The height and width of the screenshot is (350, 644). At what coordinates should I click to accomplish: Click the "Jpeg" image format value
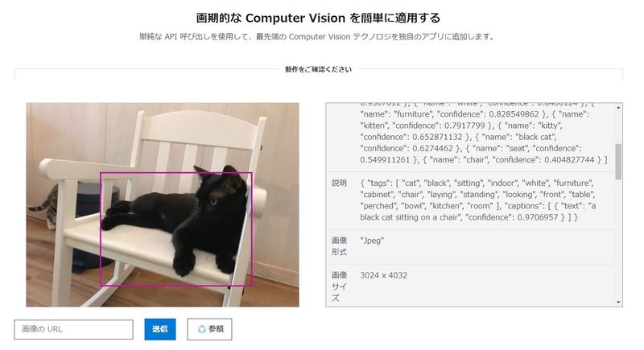pos(372,241)
